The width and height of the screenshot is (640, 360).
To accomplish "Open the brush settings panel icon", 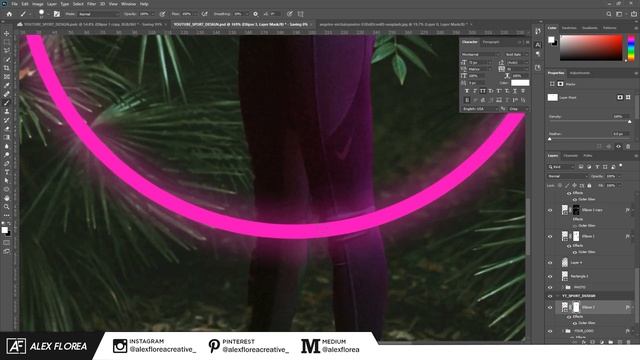I will tap(57, 14).
